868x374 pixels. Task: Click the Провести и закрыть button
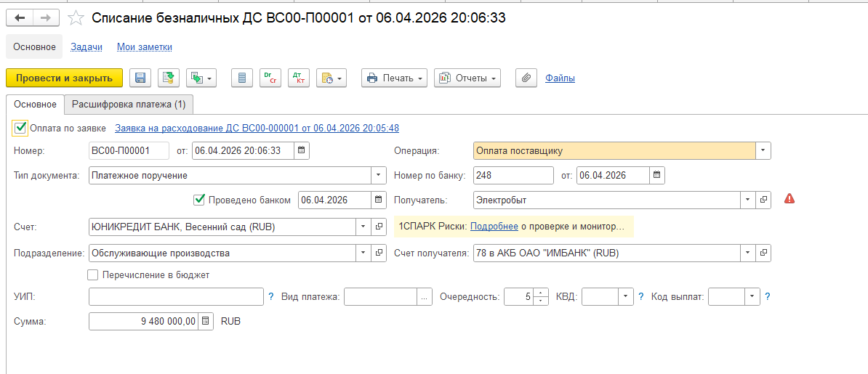(x=64, y=78)
